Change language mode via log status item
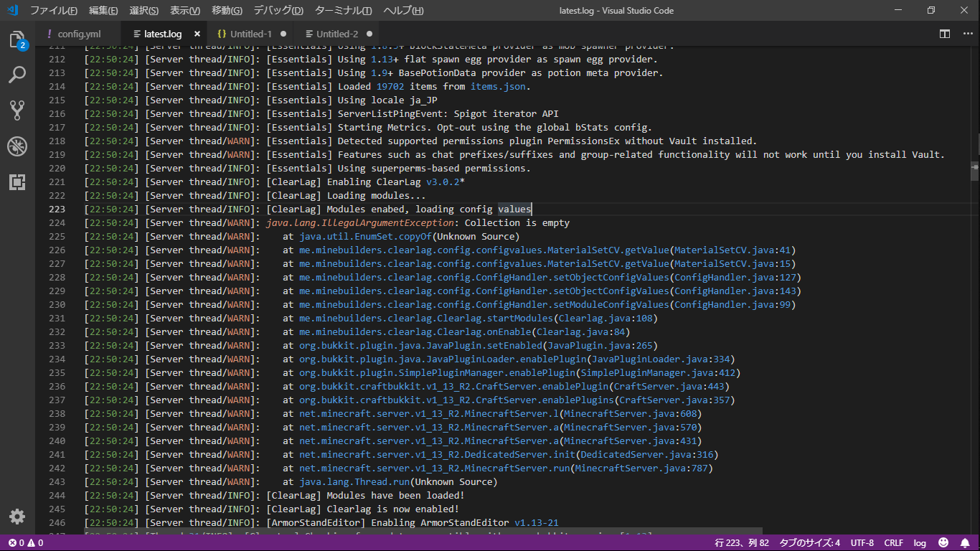Image resolution: width=980 pixels, height=551 pixels. [920, 543]
